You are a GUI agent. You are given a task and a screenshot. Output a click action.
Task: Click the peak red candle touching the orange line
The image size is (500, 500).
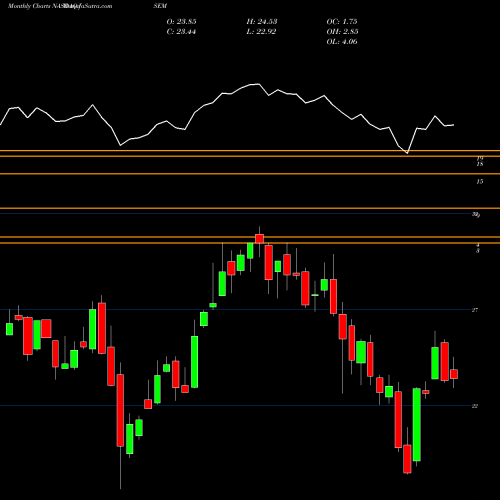coord(259,238)
